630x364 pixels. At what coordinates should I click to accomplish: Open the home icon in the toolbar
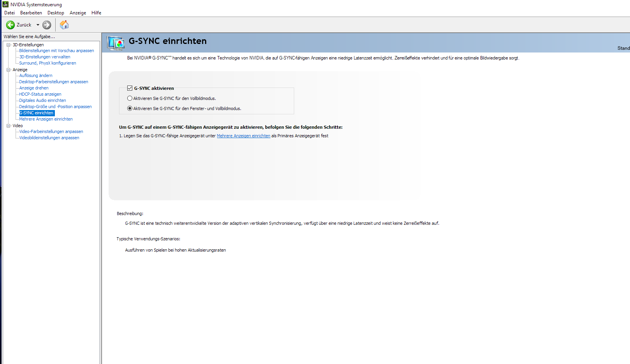click(x=64, y=25)
